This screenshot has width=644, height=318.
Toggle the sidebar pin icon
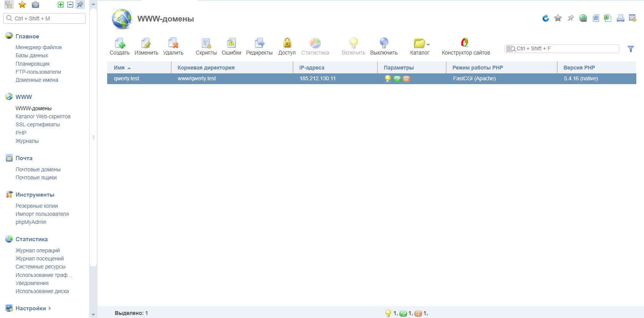pyautogui.click(x=80, y=5)
